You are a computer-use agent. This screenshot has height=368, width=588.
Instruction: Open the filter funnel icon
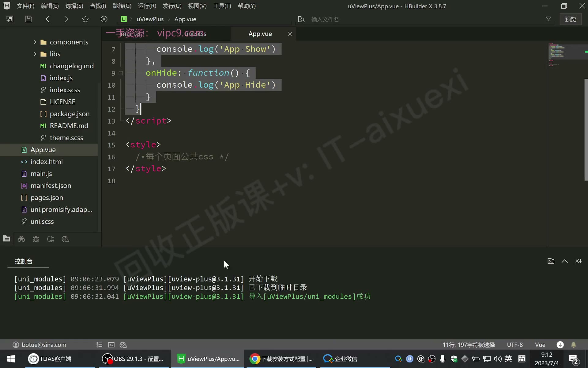click(x=548, y=19)
